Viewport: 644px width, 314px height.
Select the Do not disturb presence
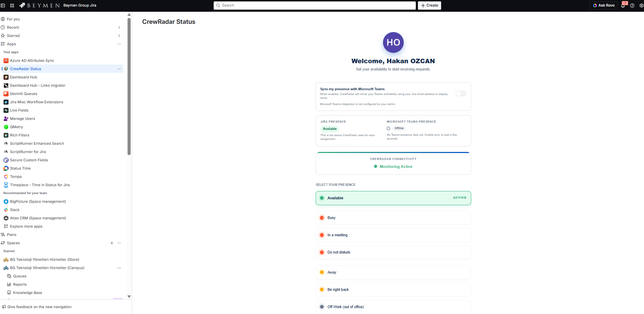tap(393, 252)
